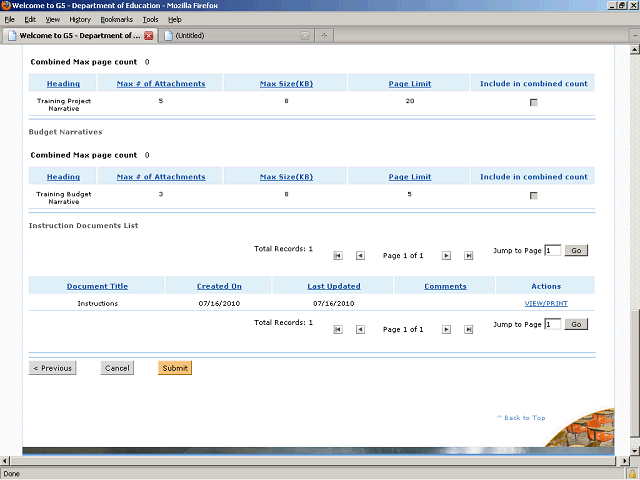Sort Project Narrative table by Max Size(KB)
This screenshot has width=640, height=480.
pyautogui.click(x=287, y=84)
